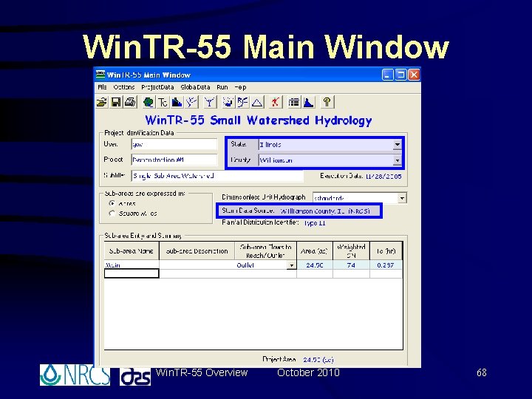Click the Project Area 24.50 (ac) value
532x399 pixels.
pos(318,360)
